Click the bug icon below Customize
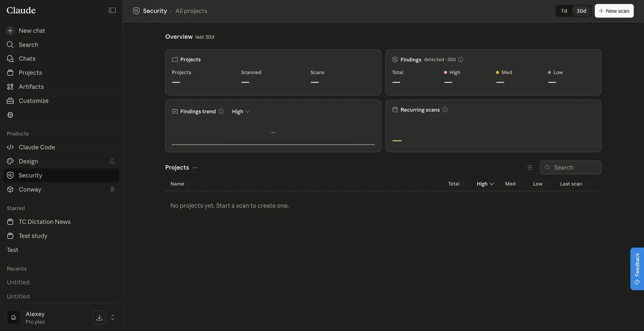Screen dimensions: 644x331 coord(10,115)
